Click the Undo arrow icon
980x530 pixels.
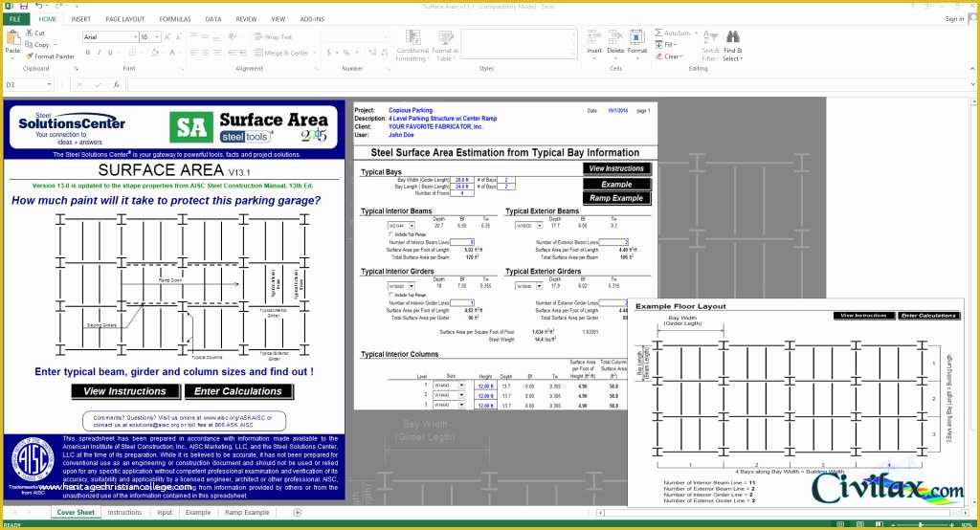(x=38, y=7)
